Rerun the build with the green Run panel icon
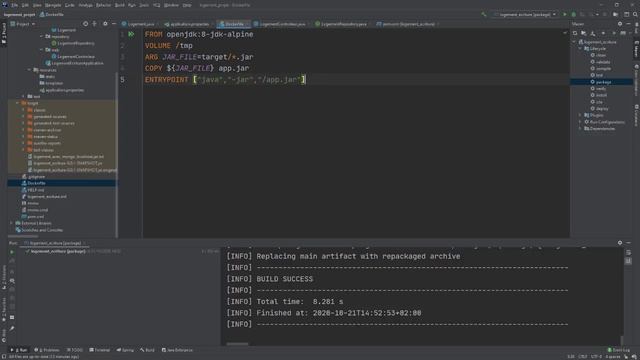640x360 pixels. [12, 252]
